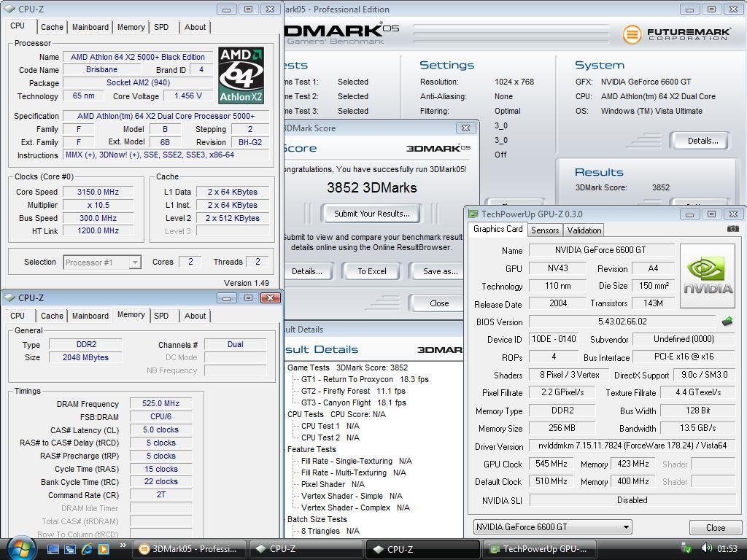
Task: Click the GPU-Z BIOS Version field 5.43.02.66.02
Action: coord(622,322)
